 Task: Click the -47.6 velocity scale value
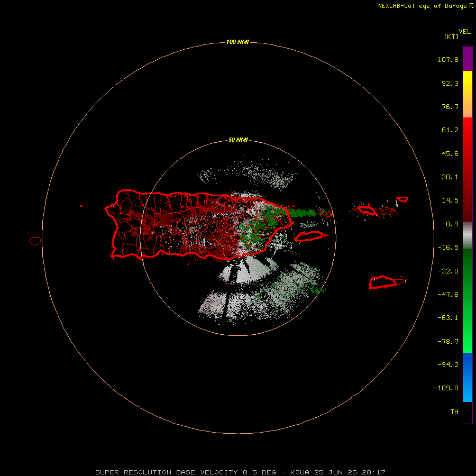(x=448, y=295)
